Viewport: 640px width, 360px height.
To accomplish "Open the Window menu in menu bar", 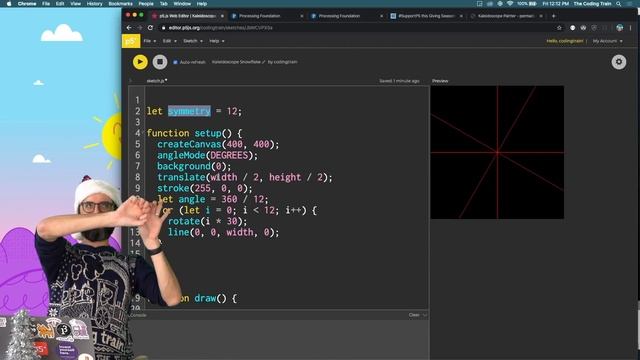I will [x=182, y=4].
